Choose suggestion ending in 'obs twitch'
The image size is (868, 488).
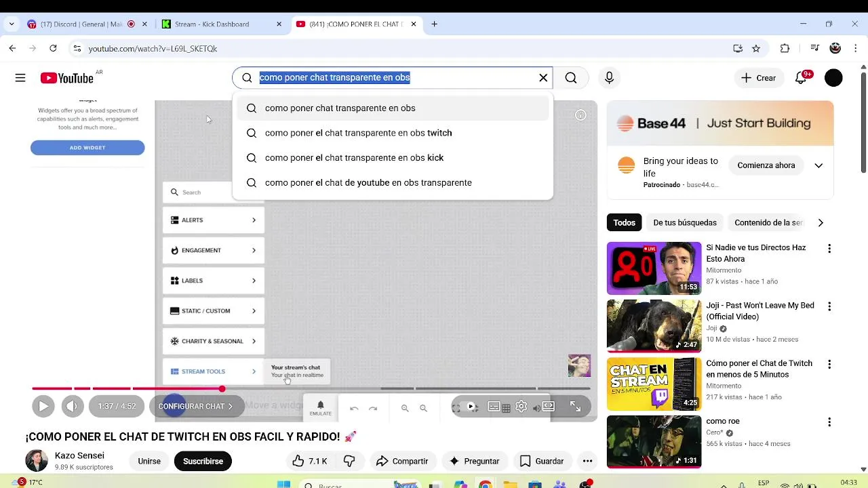click(x=393, y=133)
